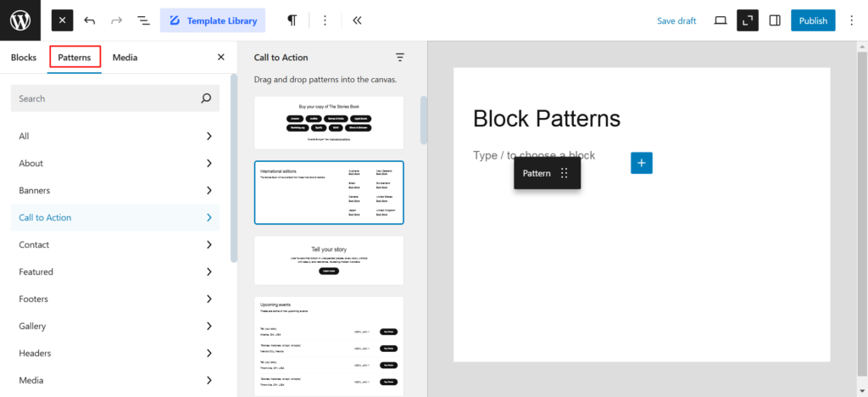
Task: Click the pattern preview list scrollbar
Action: [424, 120]
